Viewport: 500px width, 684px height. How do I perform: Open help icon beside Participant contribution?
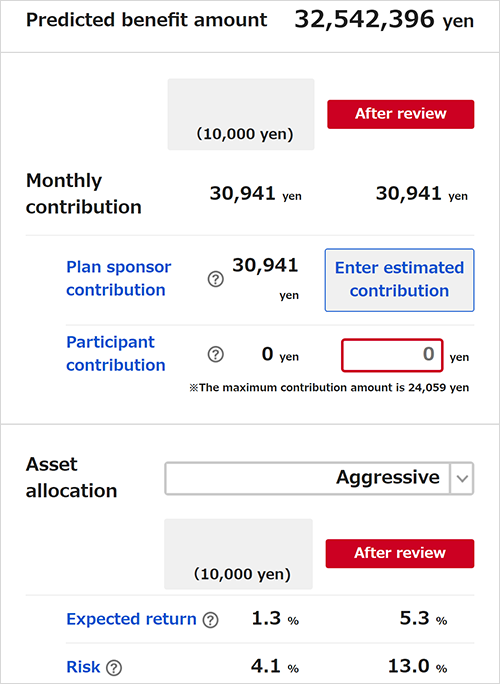[x=216, y=354]
